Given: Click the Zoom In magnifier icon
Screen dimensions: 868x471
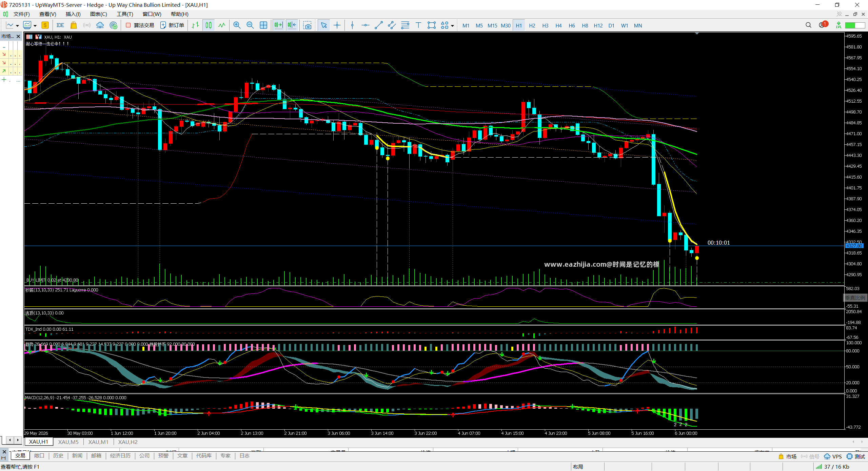Looking at the screenshot, I should [237, 25].
